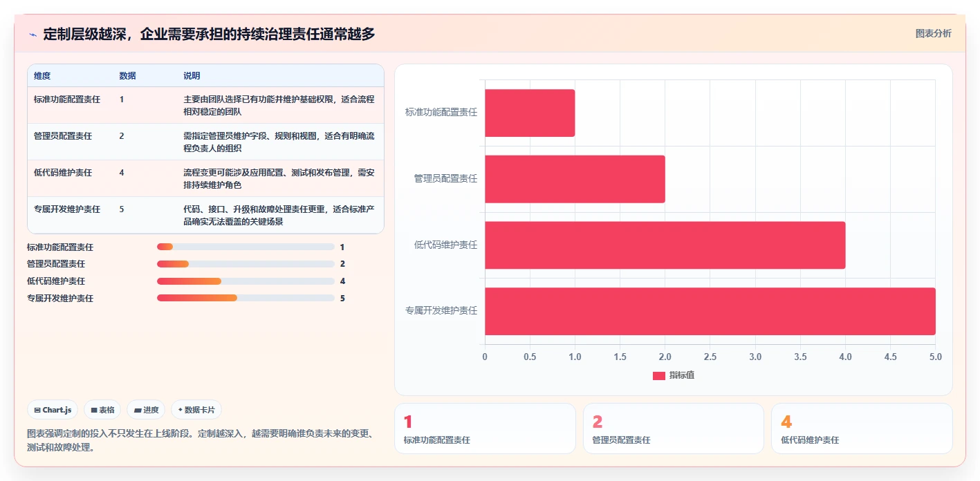
Task: Toggle the 指标值 legend swatch
Action: 659,375
